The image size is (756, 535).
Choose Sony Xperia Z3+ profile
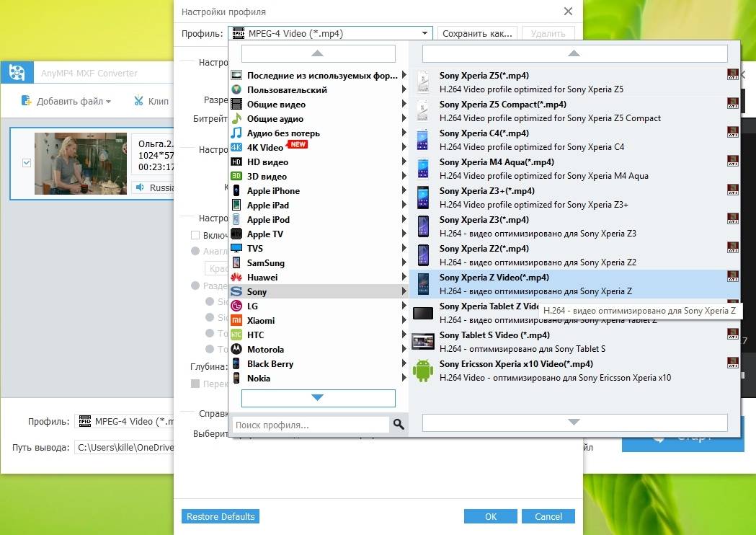tap(574, 198)
